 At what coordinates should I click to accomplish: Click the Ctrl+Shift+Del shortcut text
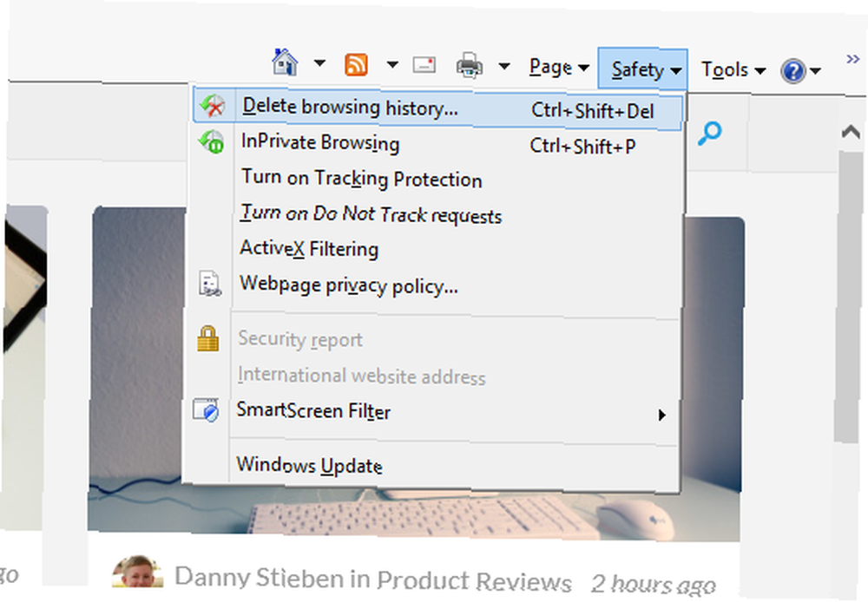pos(592,111)
